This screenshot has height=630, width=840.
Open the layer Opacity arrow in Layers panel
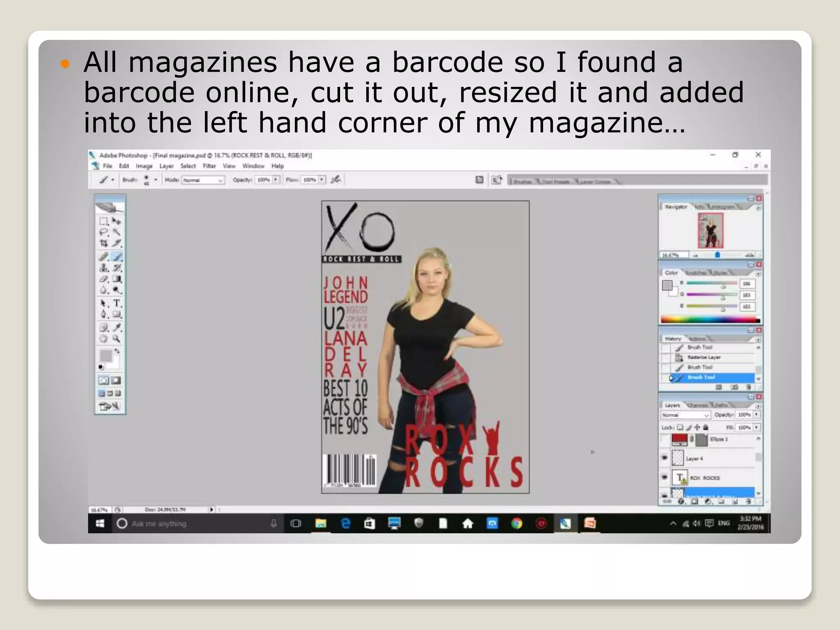pyautogui.click(x=756, y=415)
